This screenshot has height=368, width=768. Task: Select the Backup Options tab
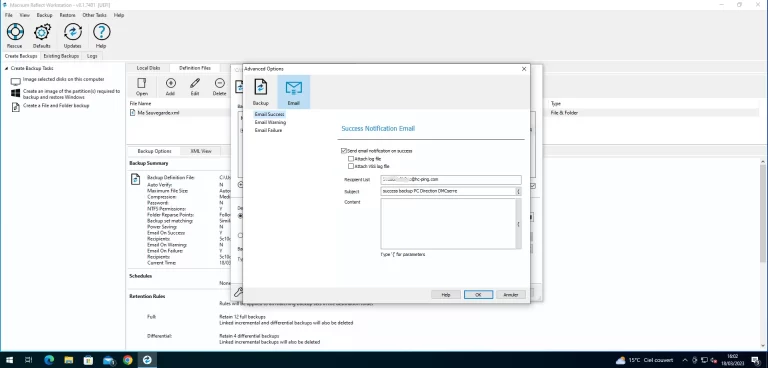[154, 151]
